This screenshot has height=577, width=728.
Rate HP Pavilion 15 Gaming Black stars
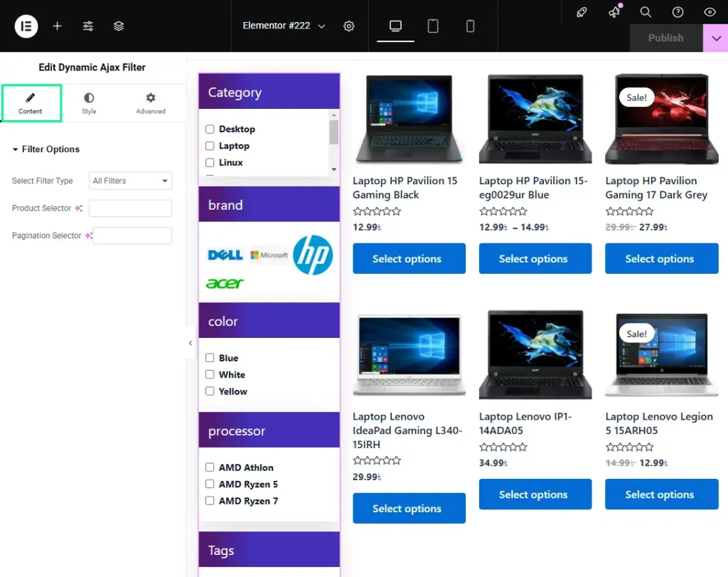click(x=377, y=212)
